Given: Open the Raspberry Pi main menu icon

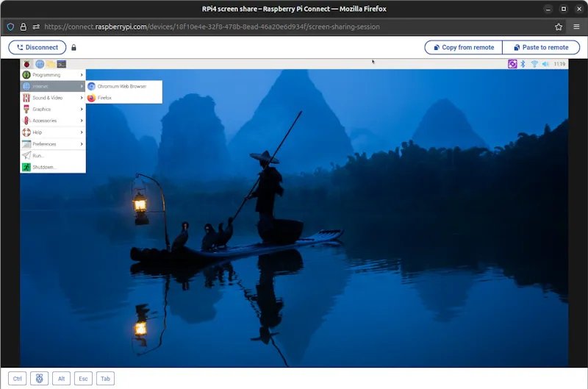Looking at the screenshot, I should tap(26, 64).
